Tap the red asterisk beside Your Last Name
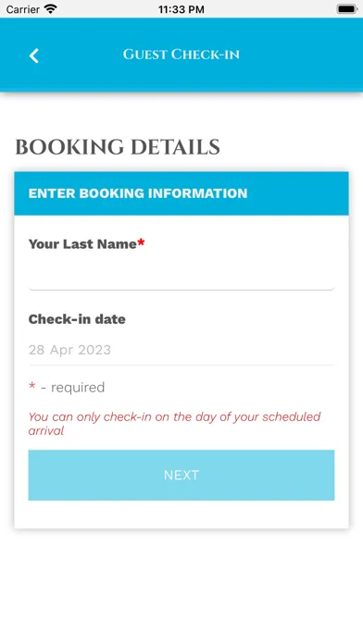 141,242
